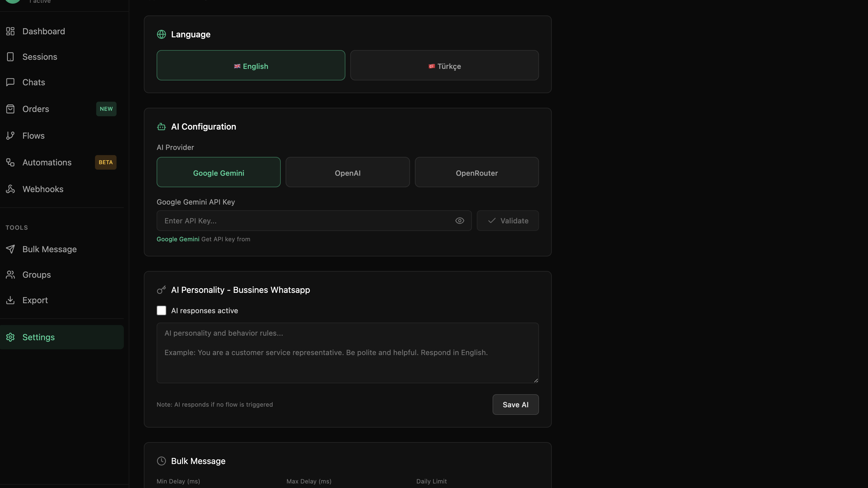Click the Validate button for the API key
The image size is (868, 488).
point(508,220)
